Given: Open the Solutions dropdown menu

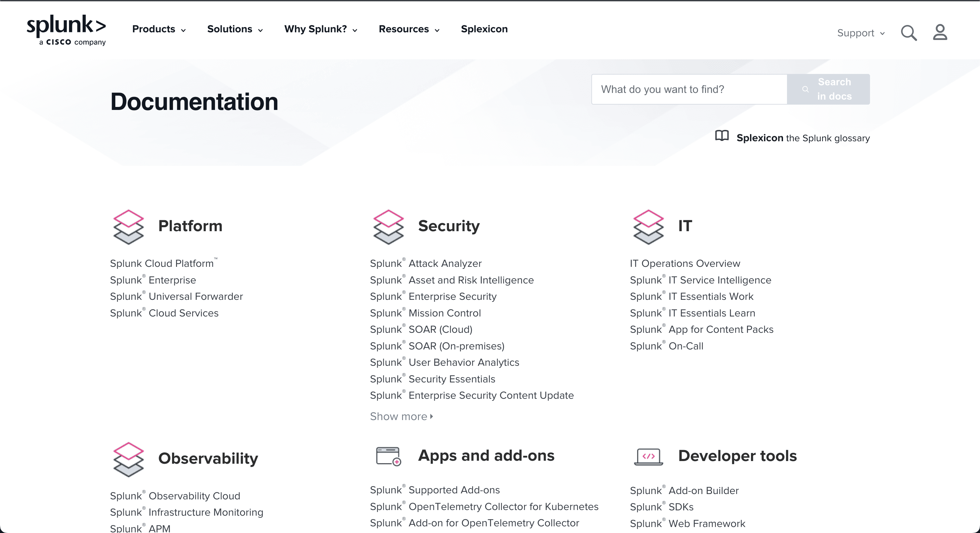Looking at the screenshot, I should coord(235,29).
